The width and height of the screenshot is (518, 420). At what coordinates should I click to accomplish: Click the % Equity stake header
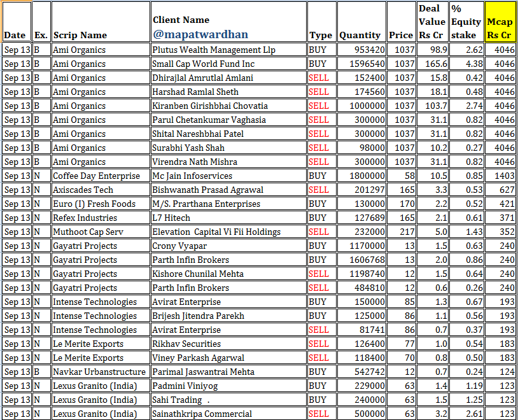466,22
